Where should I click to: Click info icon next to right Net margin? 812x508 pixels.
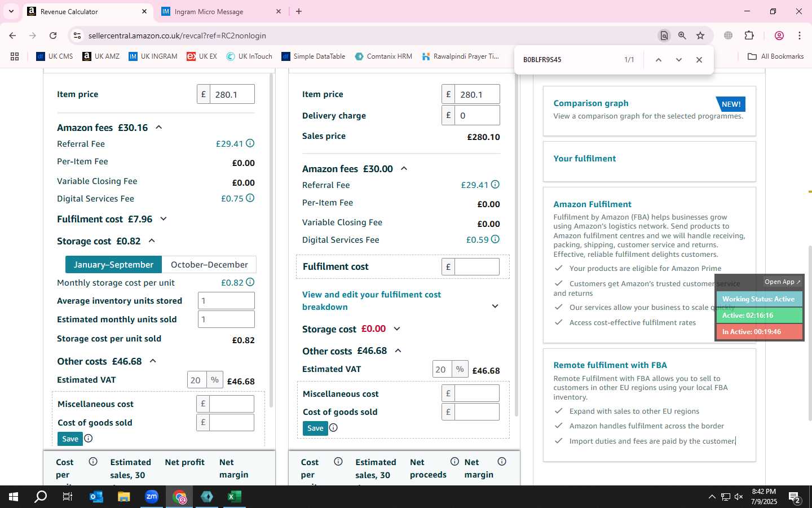click(502, 462)
